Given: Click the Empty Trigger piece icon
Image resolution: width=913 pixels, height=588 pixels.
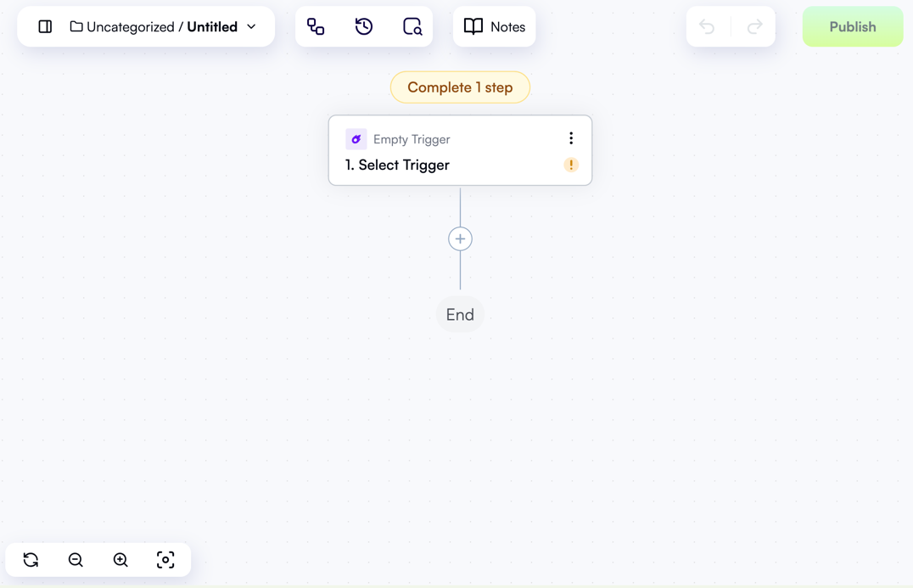Looking at the screenshot, I should coord(356,138).
